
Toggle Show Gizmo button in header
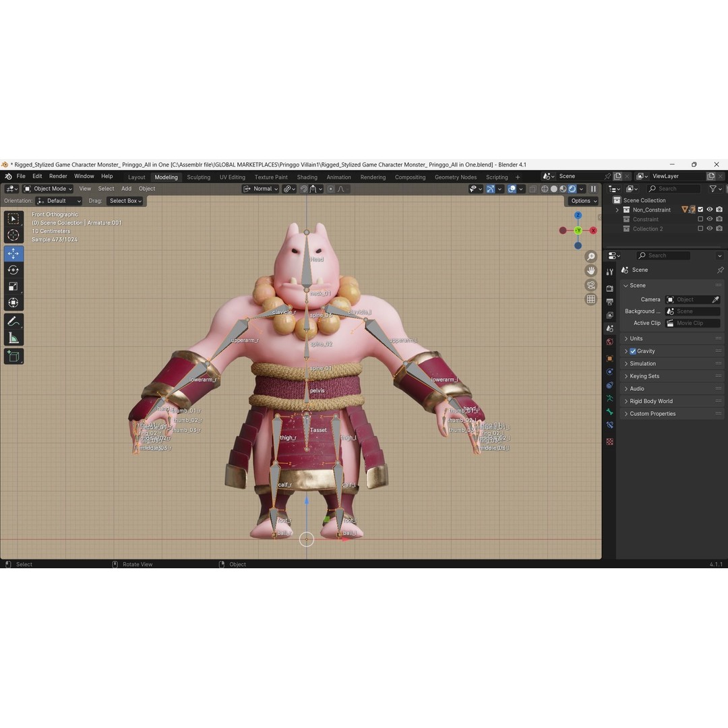tap(491, 189)
